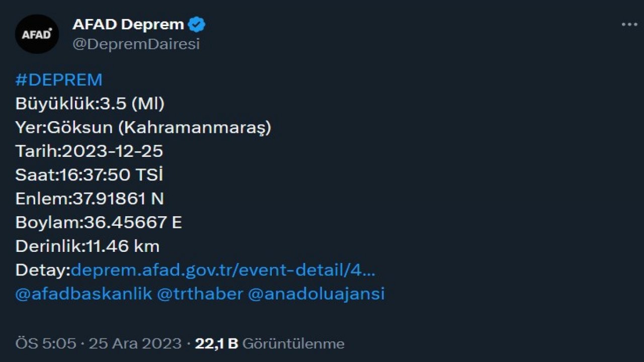Open the AFAD Deprem profile name

[128, 23]
